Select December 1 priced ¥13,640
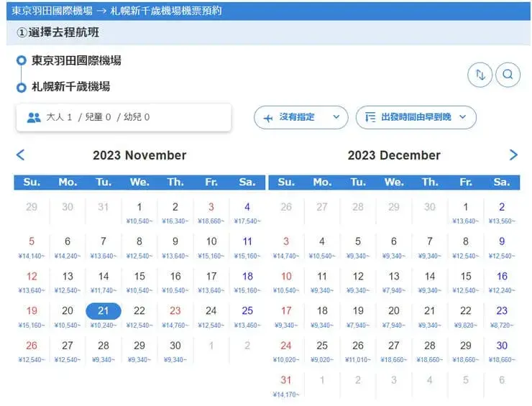This screenshot has height=406, width=532. (x=466, y=212)
